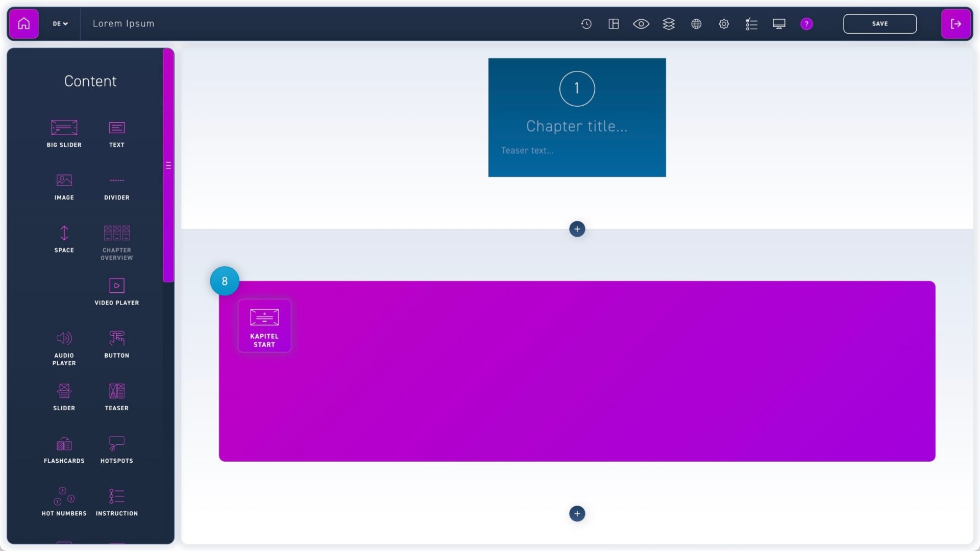Open settings gear icon

pos(724,24)
